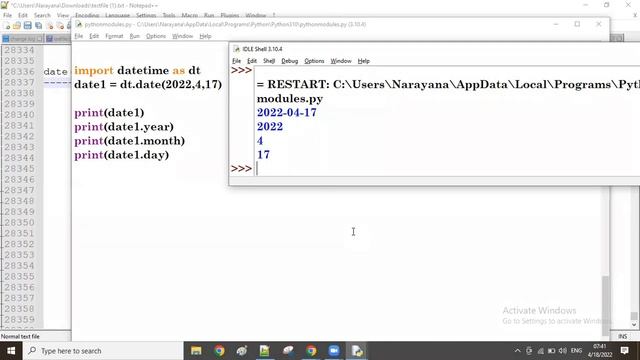Viewport: 640px width, 360px height.
Task: Open Search menu in Notepad++
Action: coord(42,15)
